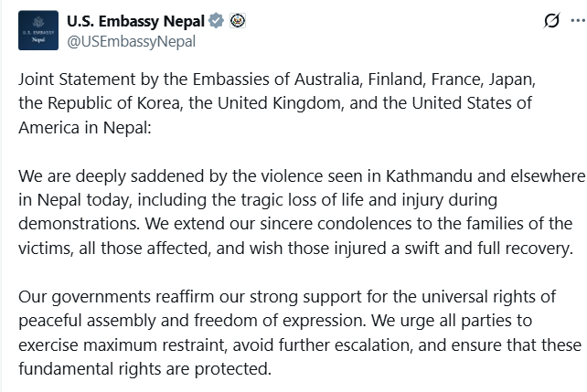The image size is (587, 392).
Task: Open the Grok explain-post icon
Action: (552, 20)
